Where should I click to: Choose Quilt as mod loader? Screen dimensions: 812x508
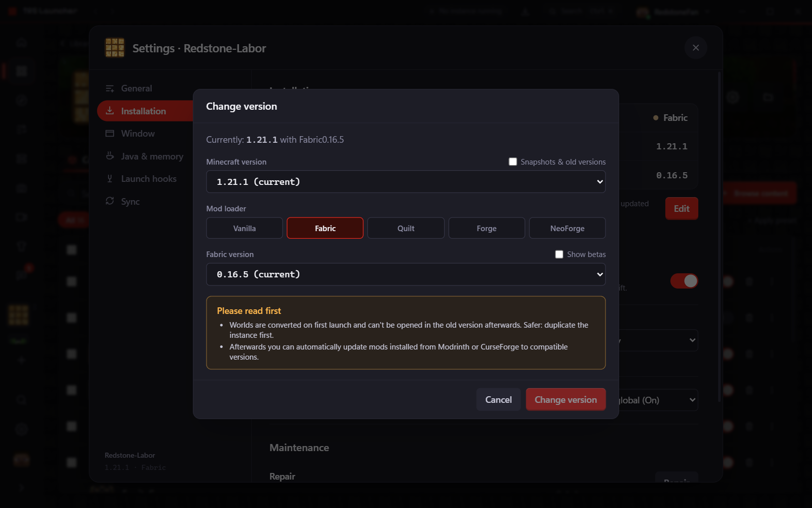[x=405, y=228]
